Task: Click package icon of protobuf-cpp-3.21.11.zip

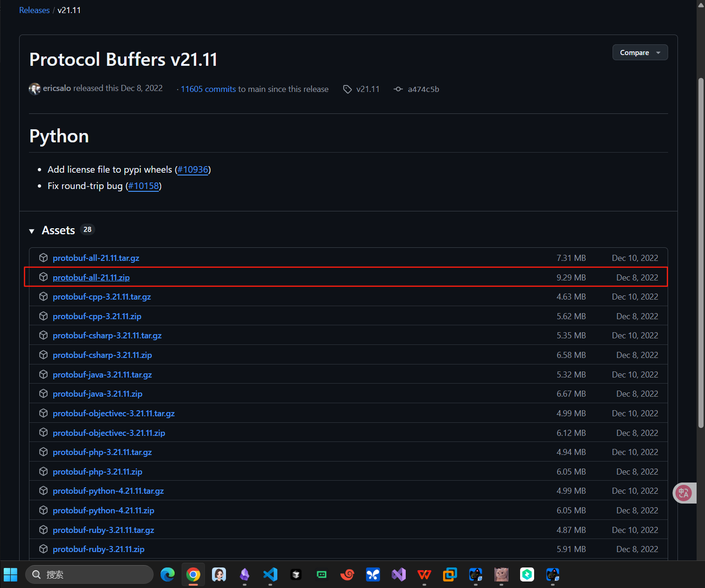Action: (x=43, y=316)
